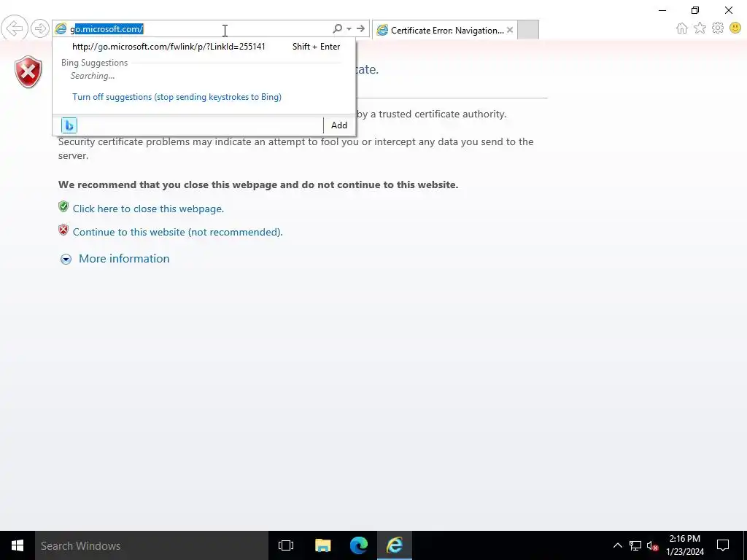Click the red shield icon beside Continue link
The image size is (747, 560).
[63, 230]
